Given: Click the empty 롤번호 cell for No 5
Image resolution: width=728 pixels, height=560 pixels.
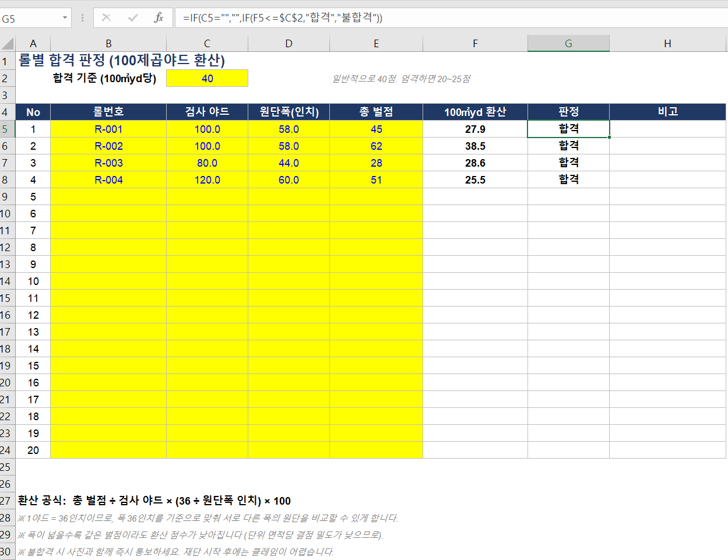Looking at the screenshot, I should tap(108, 197).
